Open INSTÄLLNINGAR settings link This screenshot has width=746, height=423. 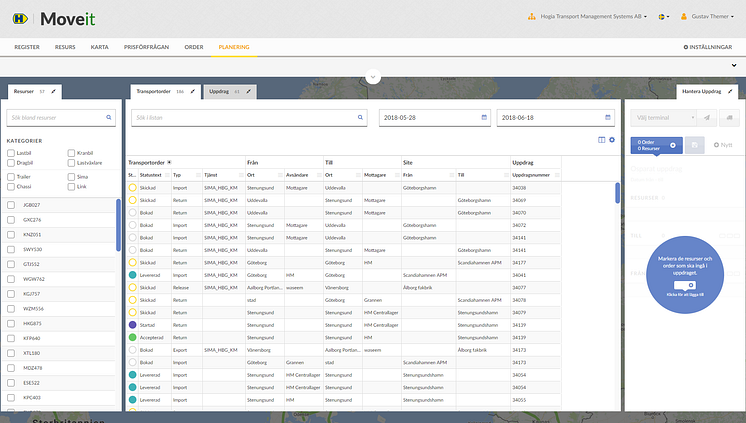(708, 47)
